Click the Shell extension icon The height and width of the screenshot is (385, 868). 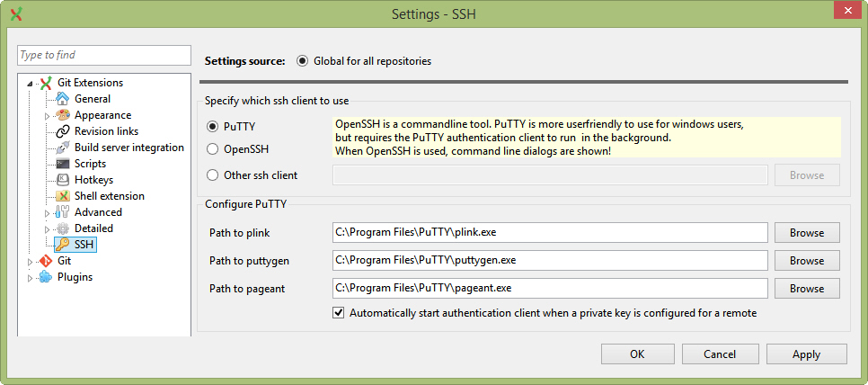[63, 196]
